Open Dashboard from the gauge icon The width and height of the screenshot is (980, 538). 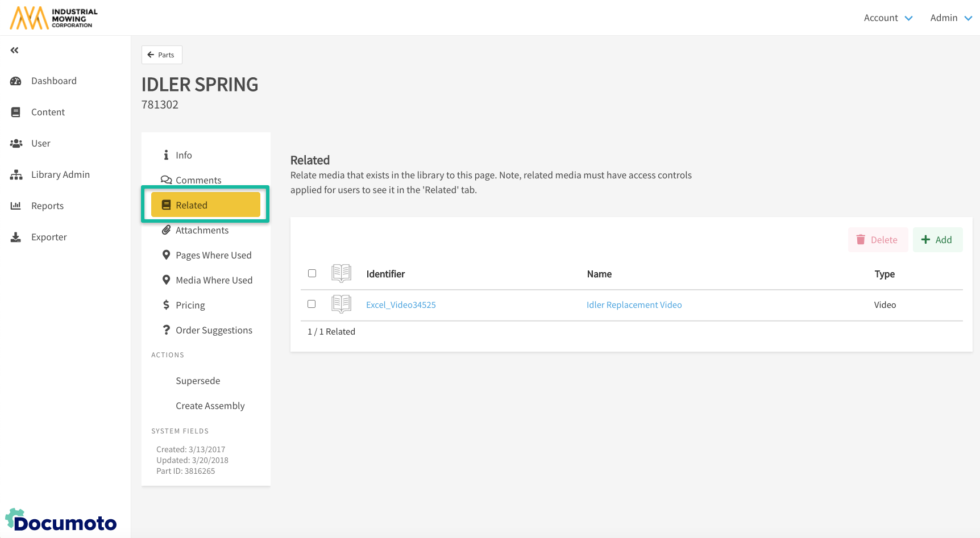click(16, 81)
